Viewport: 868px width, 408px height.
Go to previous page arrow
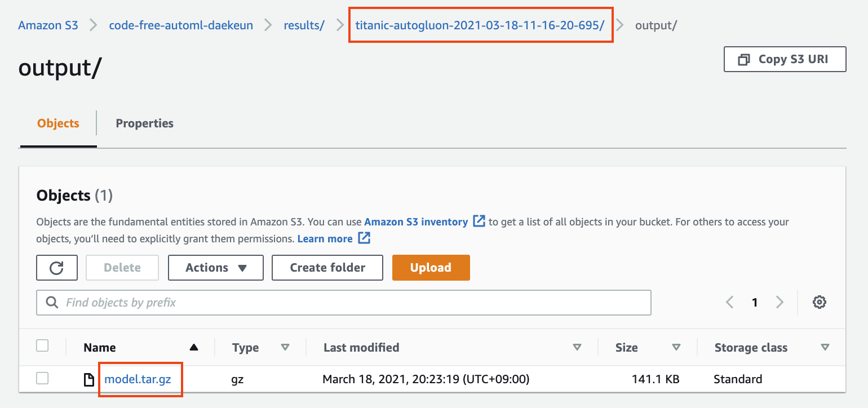pyautogui.click(x=729, y=303)
